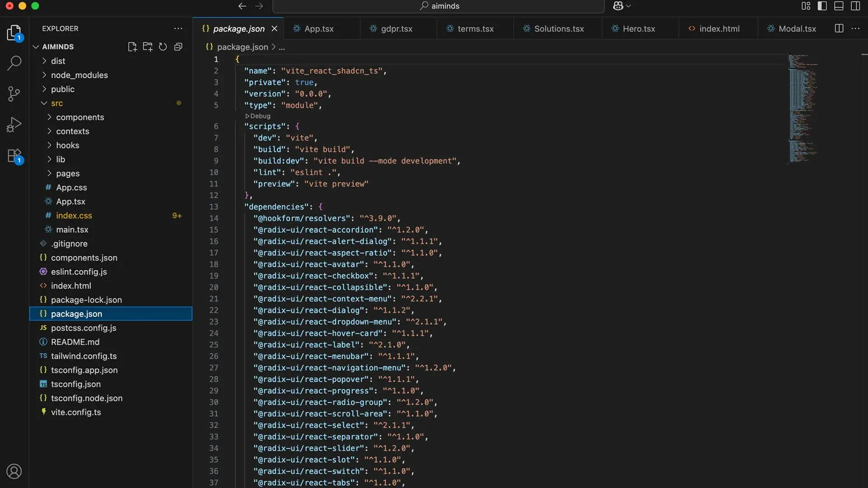The width and height of the screenshot is (868, 488).
Task: Open the vite.config.ts file
Action: tap(75, 412)
